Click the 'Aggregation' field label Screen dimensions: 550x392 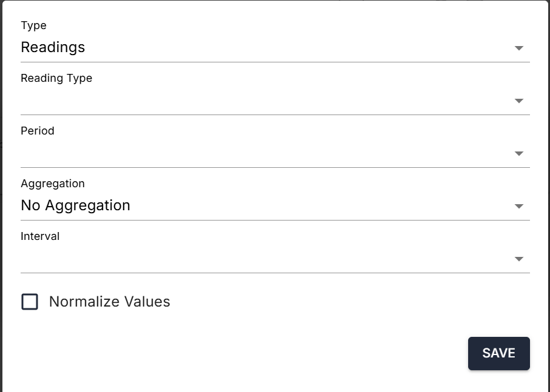point(53,184)
